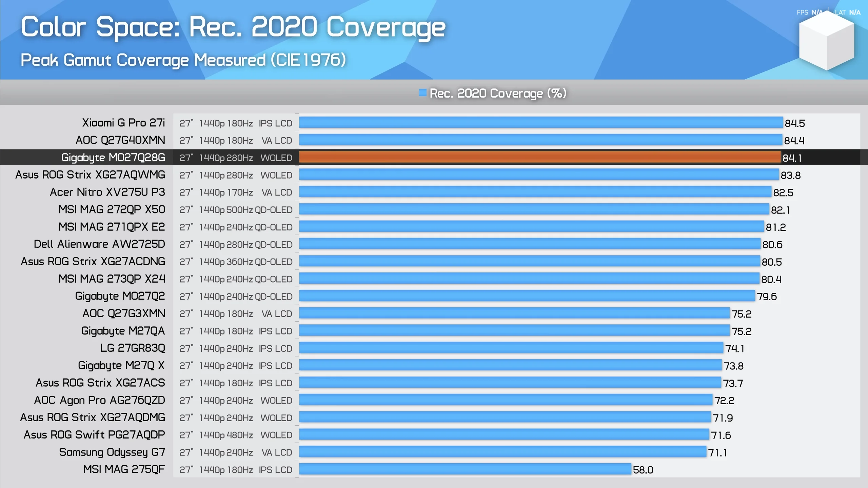This screenshot has height=488, width=868.
Task: Click the orange Gigabyte MO27Q28G bar
Action: pyautogui.click(x=540, y=158)
